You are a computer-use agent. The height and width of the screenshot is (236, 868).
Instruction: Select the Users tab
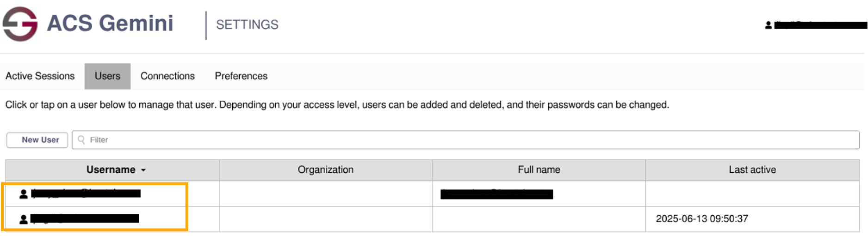pyautogui.click(x=107, y=76)
